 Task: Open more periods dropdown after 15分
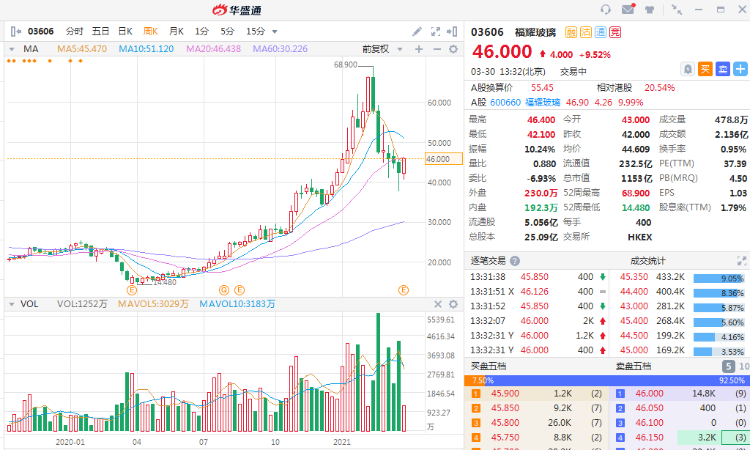point(275,32)
